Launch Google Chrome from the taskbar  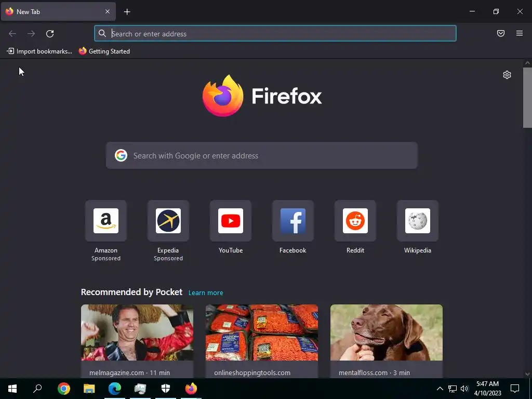pos(64,389)
